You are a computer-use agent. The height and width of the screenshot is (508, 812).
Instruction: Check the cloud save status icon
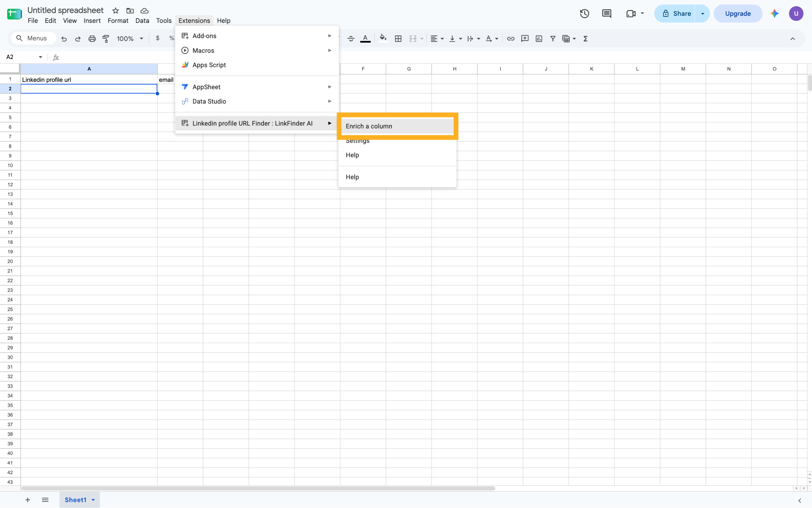pyautogui.click(x=144, y=11)
